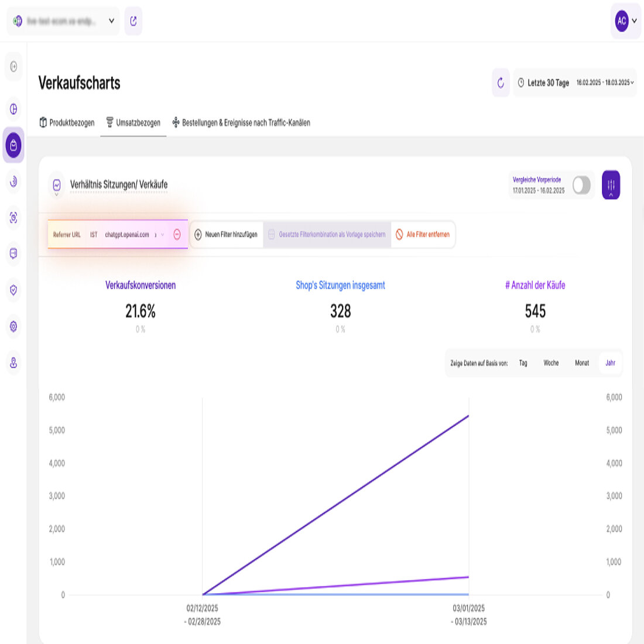This screenshot has width=644, height=644.
Task: Select the camera scan icon in sidebar
Action: pos(13,217)
